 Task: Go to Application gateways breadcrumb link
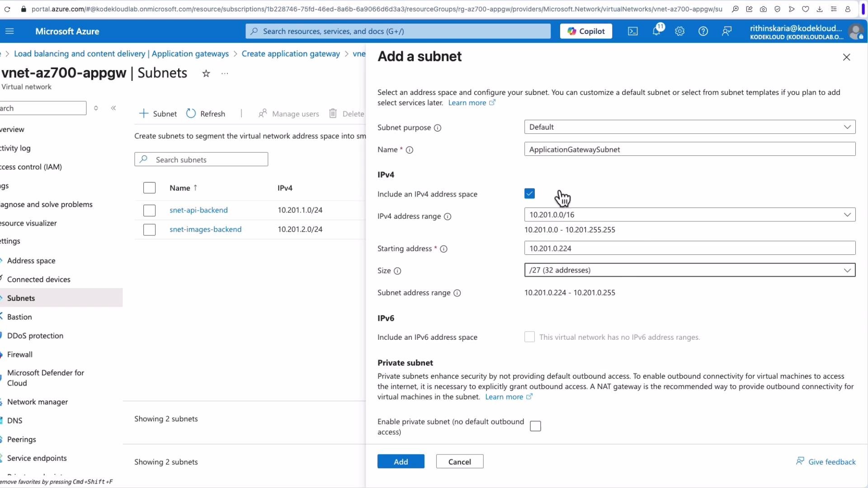coord(121,54)
